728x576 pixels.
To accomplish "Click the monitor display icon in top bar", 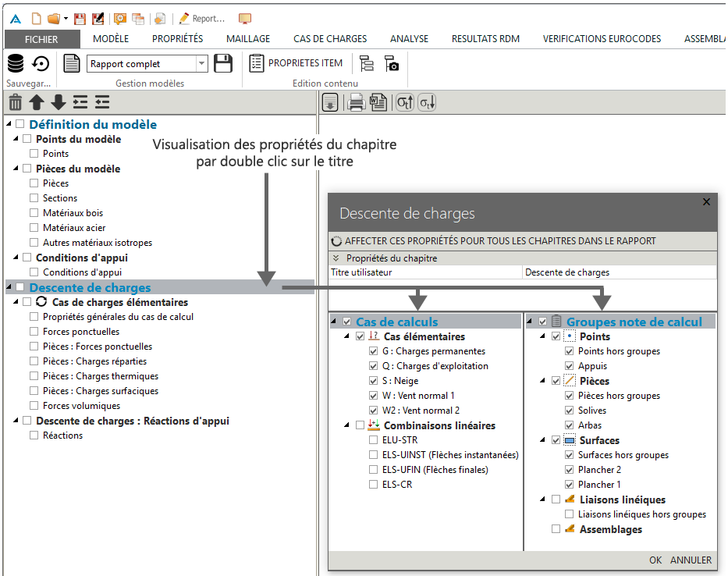I will tap(245, 19).
